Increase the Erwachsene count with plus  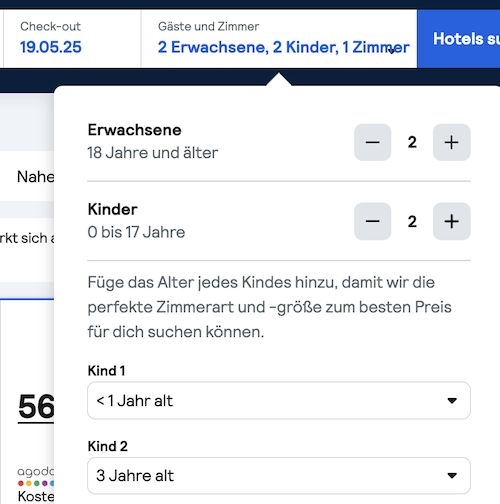(x=451, y=142)
